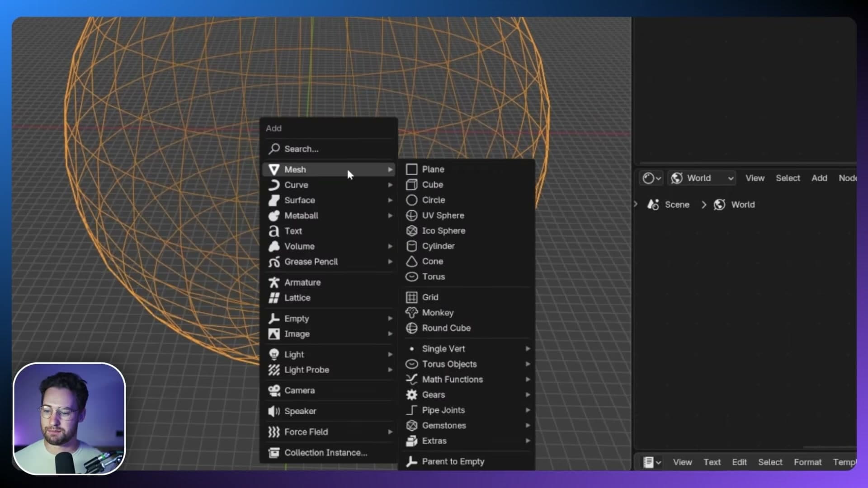Click the Light bulb icon

pos(274,354)
